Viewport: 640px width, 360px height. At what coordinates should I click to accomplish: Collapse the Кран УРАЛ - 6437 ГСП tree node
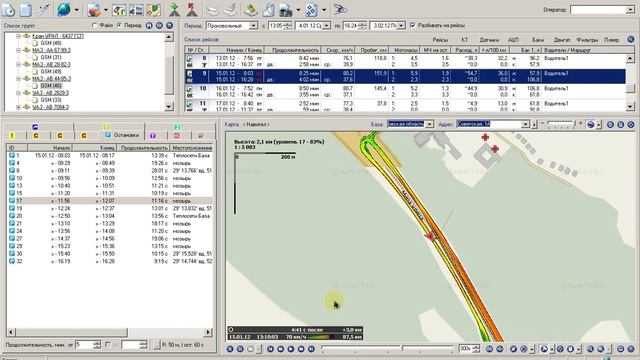[x=18, y=36]
